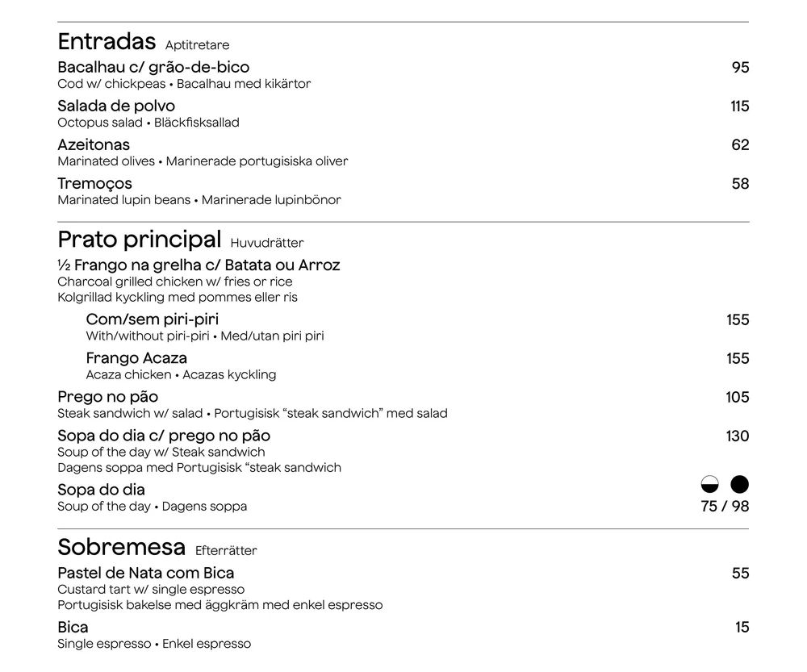Viewport: 807px width, 672px height.
Task: Click the Tremoços item
Action: pyautogui.click(x=94, y=184)
